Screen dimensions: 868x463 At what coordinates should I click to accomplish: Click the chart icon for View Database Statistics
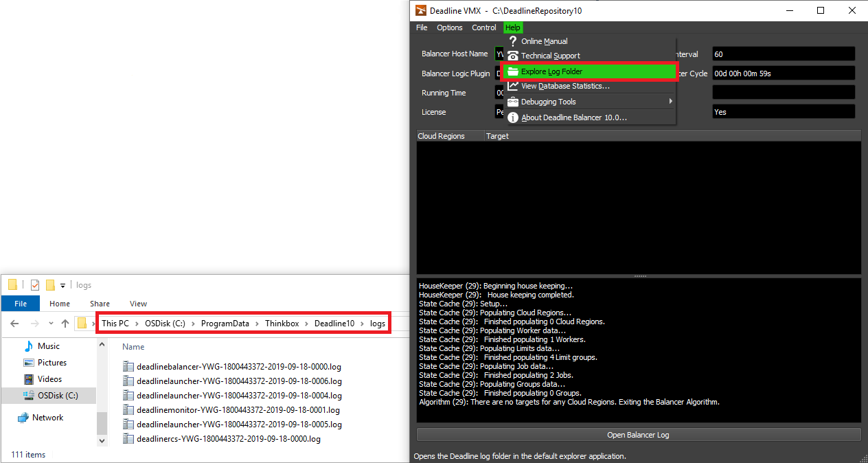pos(512,86)
